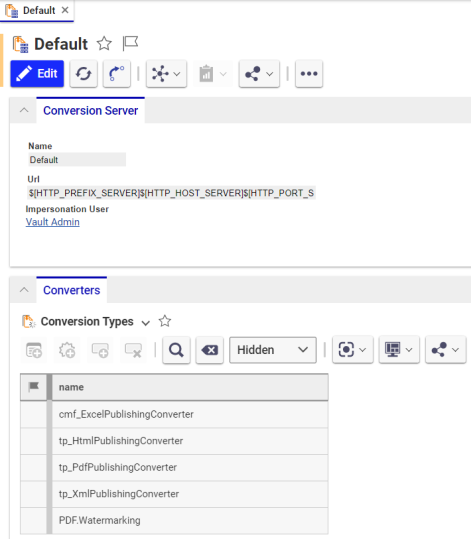Click the new row plus icon
471x539 pixels.
pyautogui.click(x=34, y=350)
